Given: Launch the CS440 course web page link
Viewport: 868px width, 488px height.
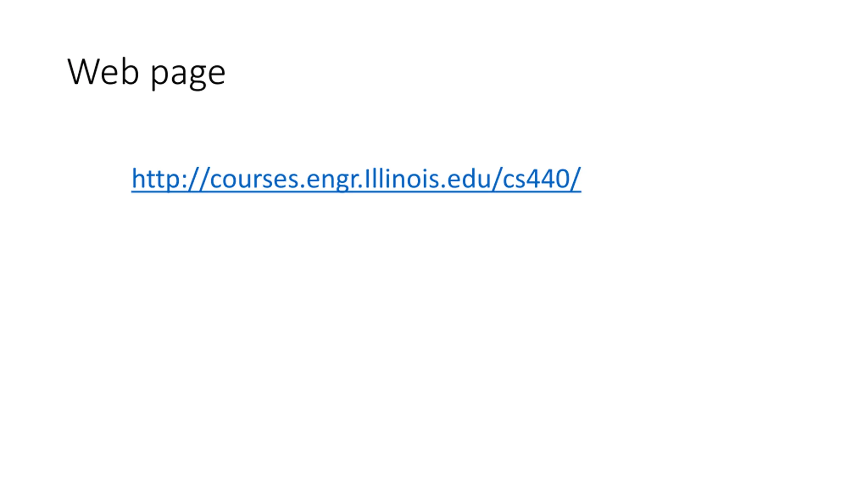Looking at the screenshot, I should (x=356, y=179).
